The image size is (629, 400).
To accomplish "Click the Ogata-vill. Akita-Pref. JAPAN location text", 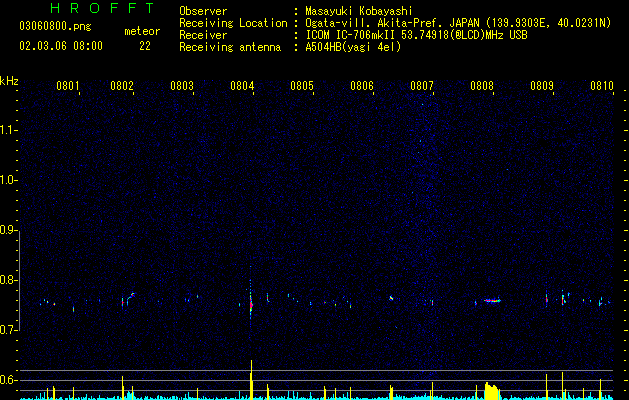I will pyautogui.click(x=458, y=23).
